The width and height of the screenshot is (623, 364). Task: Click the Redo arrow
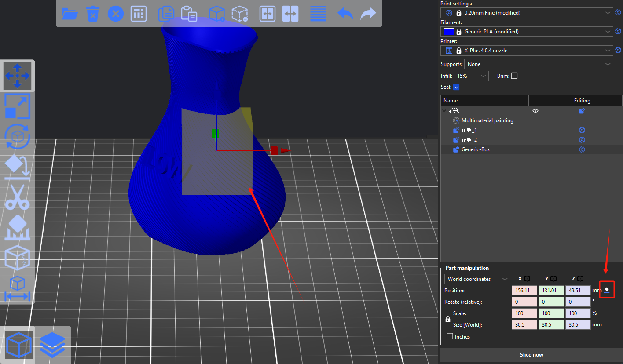[x=368, y=14]
